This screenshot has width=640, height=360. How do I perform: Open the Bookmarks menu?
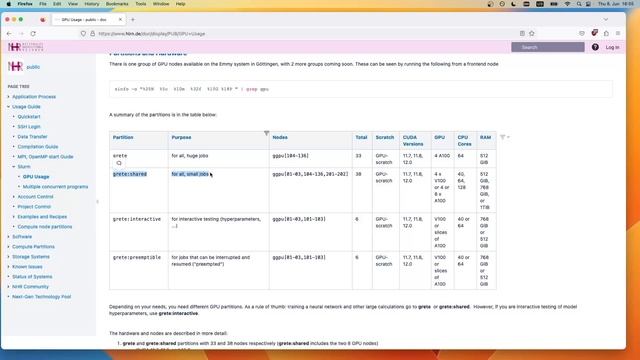tap(117, 4)
